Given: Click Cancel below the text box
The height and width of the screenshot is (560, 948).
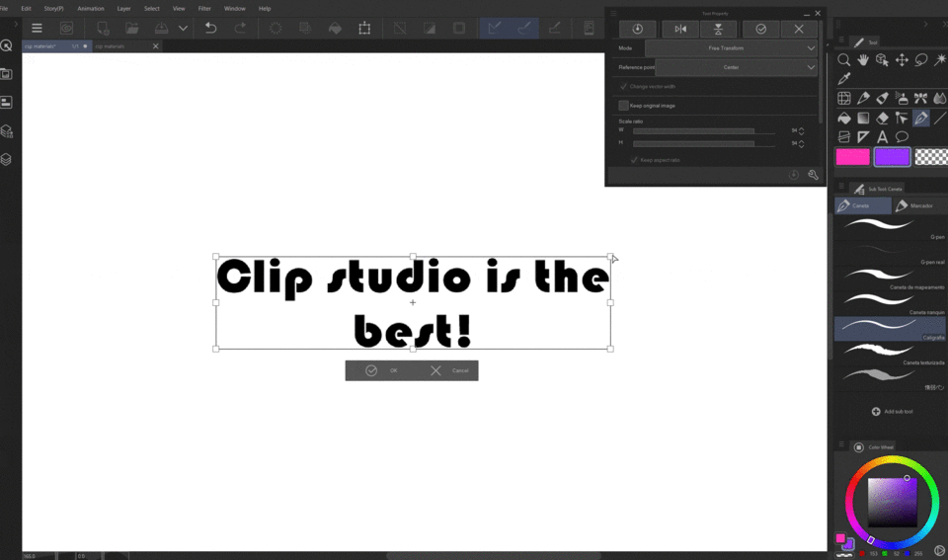Looking at the screenshot, I should (x=450, y=370).
